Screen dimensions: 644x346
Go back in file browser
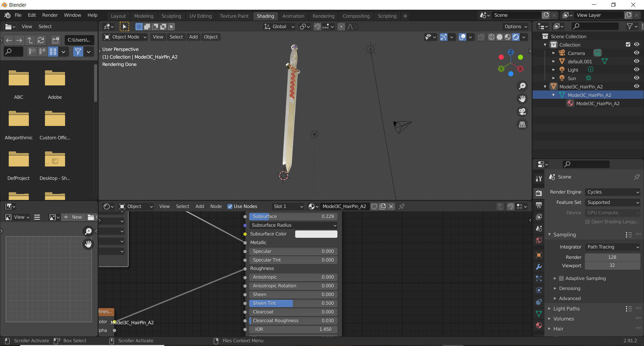9,40
